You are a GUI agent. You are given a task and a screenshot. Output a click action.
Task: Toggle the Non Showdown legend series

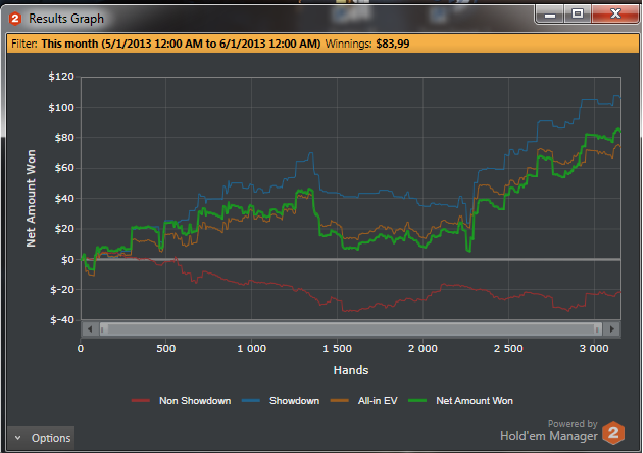[x=182, y=401]
